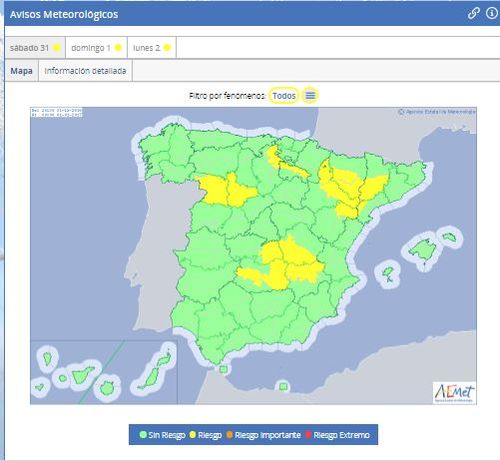The height and width of the screenshot is (461, 500).
Task: Click the red Riesgo Extremo legend swatch
Action: (308, 435)
